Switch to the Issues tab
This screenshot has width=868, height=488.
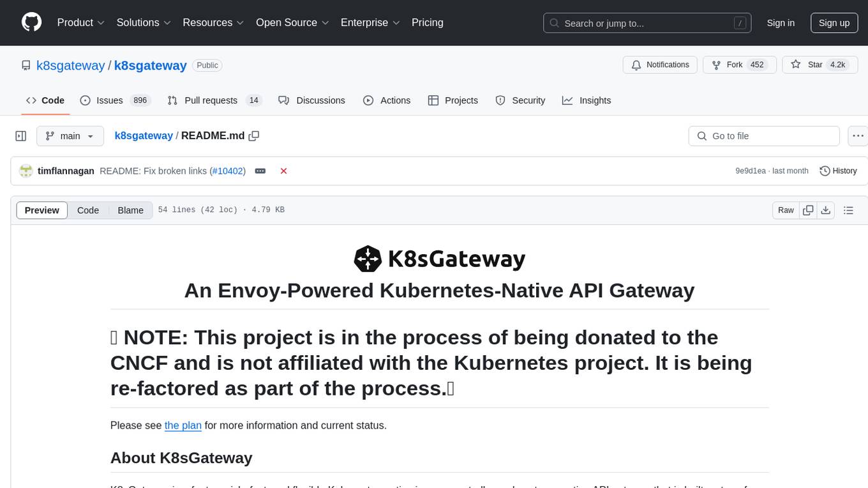point(115,100)
